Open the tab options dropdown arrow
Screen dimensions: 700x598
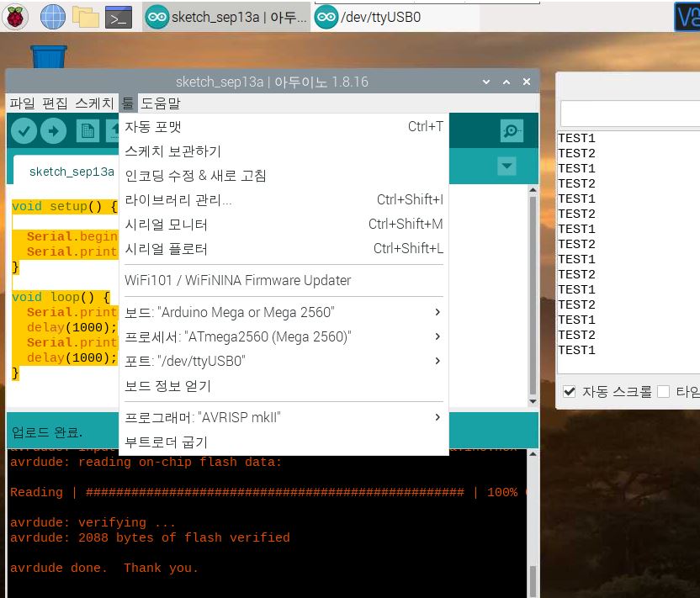506,166
